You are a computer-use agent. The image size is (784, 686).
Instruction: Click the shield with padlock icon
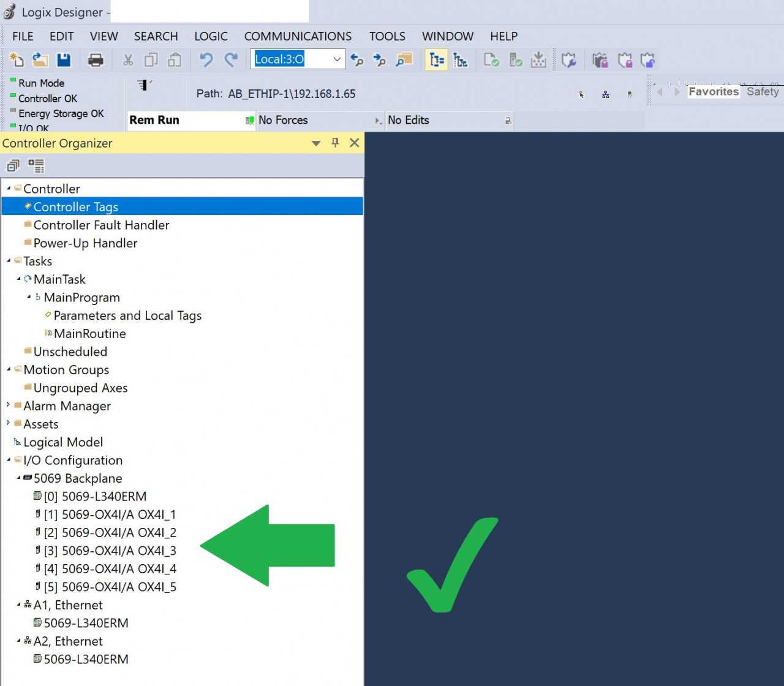[625, 59]
